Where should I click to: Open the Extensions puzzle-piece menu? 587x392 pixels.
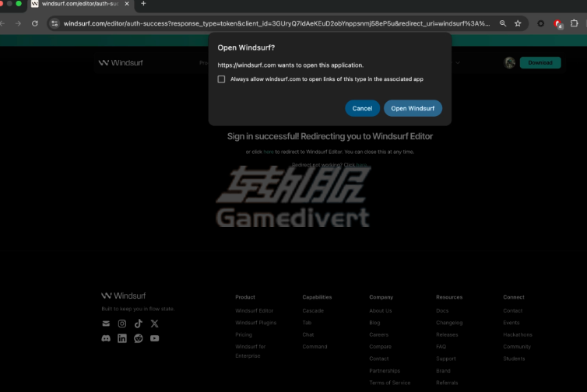coord(574,23)
